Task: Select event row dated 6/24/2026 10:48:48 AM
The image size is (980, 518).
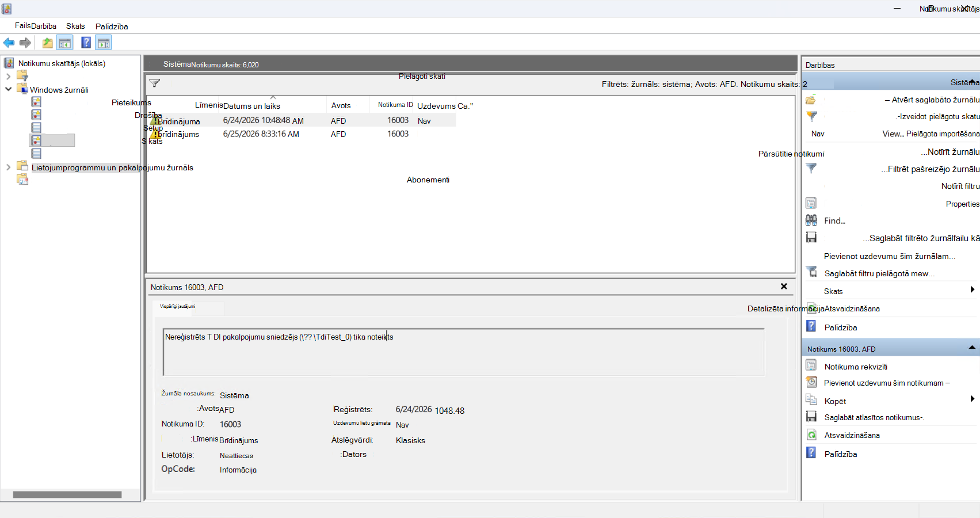Action: (302, 120)
